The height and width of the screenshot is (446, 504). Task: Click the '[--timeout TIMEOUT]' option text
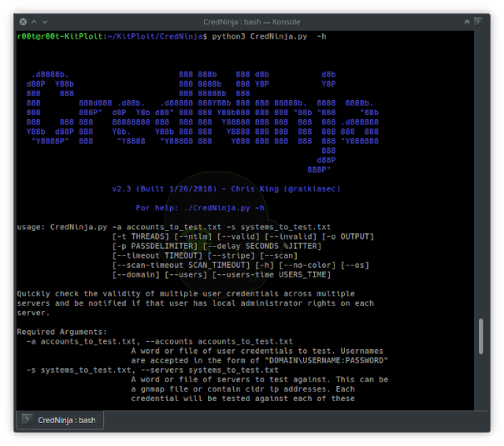pyautogui.click(x=157, y=255)
